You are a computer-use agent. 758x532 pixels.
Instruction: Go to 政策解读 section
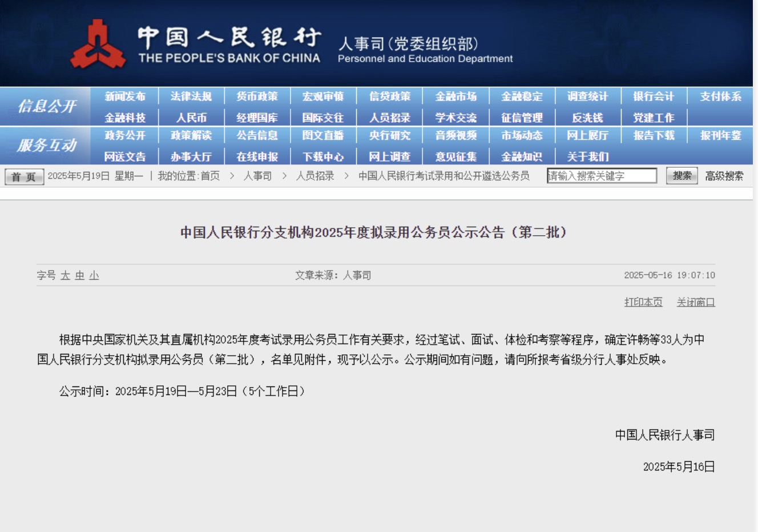tap(191, 135)
